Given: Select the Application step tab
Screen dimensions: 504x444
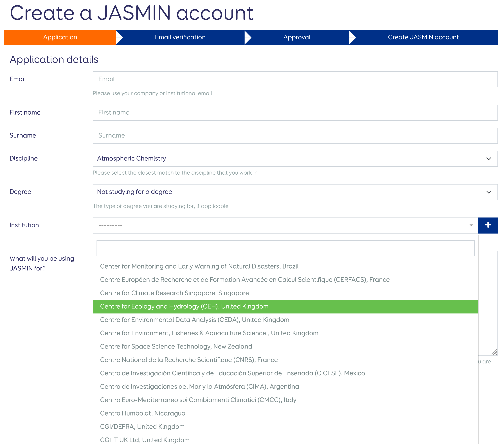Looking at the screenshot, I should click(x=60, y=37).
